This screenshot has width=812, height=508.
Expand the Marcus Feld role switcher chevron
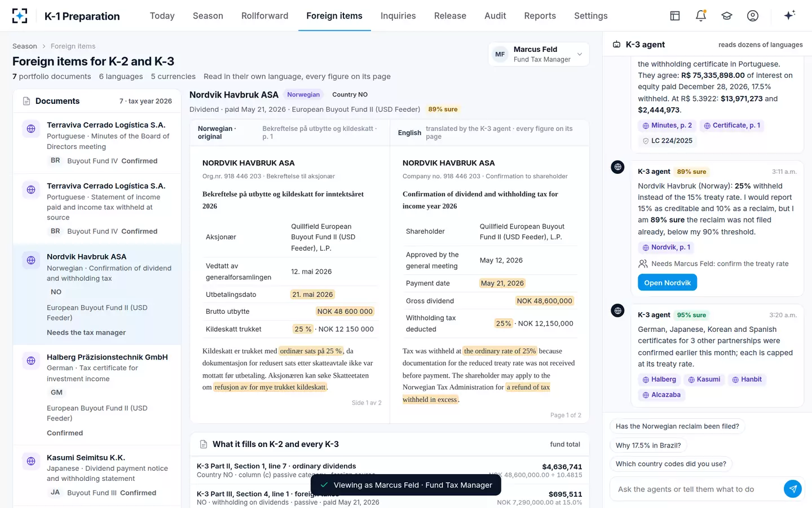(580, 54)
